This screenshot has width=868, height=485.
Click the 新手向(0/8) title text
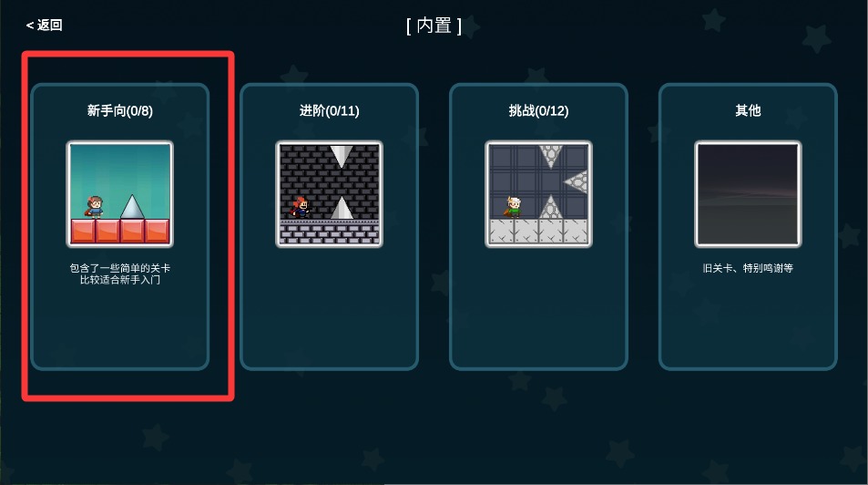[x=120, y=111]
